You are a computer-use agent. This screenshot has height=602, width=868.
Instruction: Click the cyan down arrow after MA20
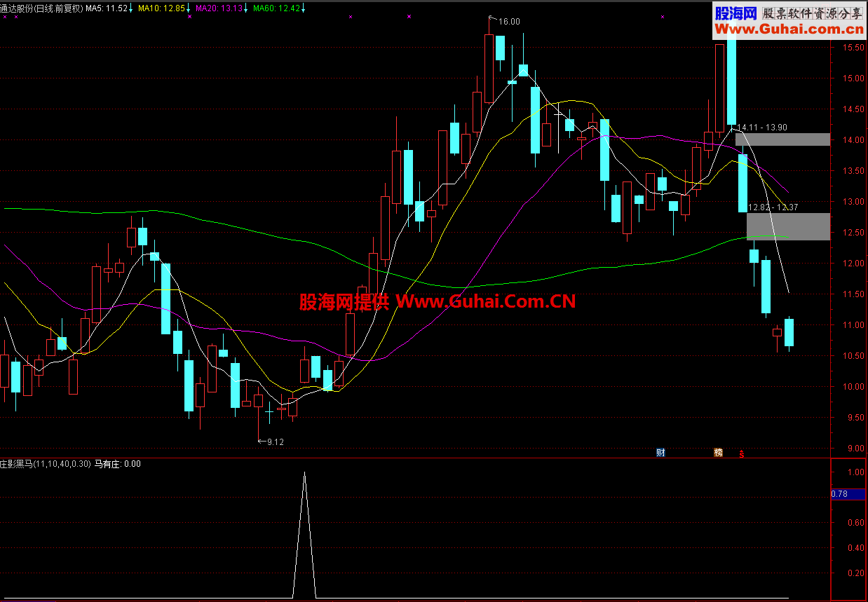point(246,8)
